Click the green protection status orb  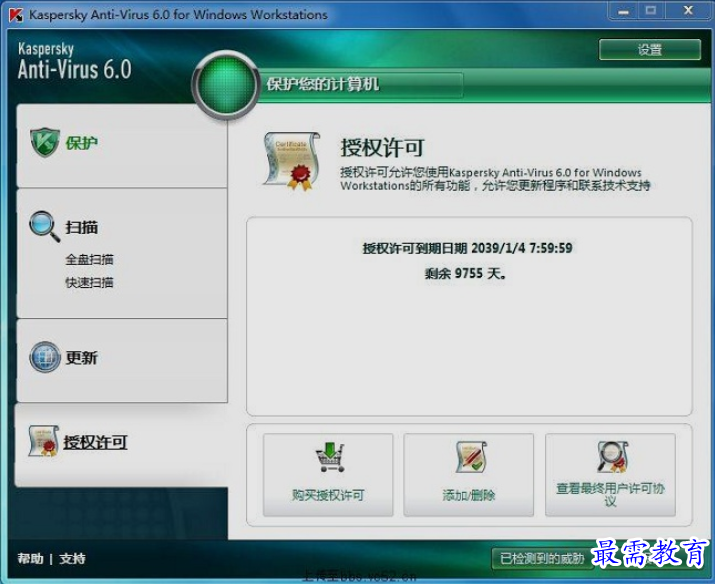coord(226,85)
